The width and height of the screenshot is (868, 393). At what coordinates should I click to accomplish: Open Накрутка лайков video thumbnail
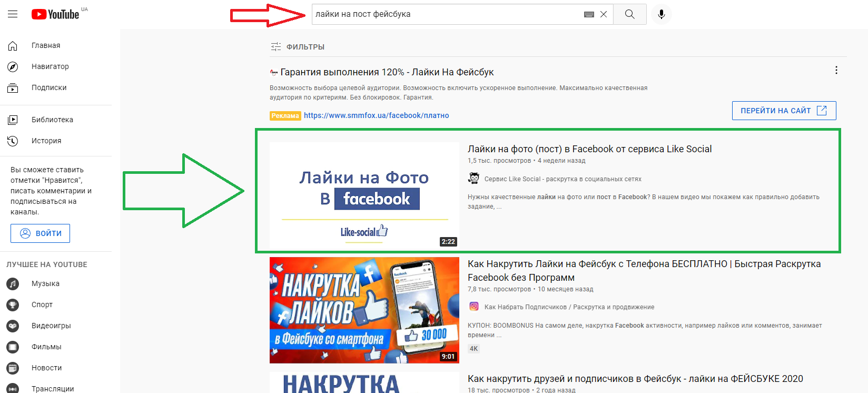(x=364, y=310)
